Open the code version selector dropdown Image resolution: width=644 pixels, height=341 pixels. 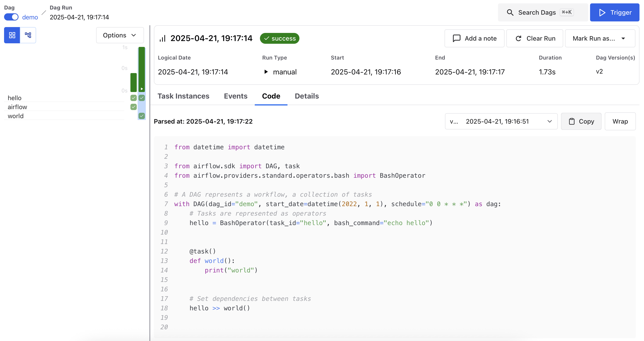click(501, 121)
